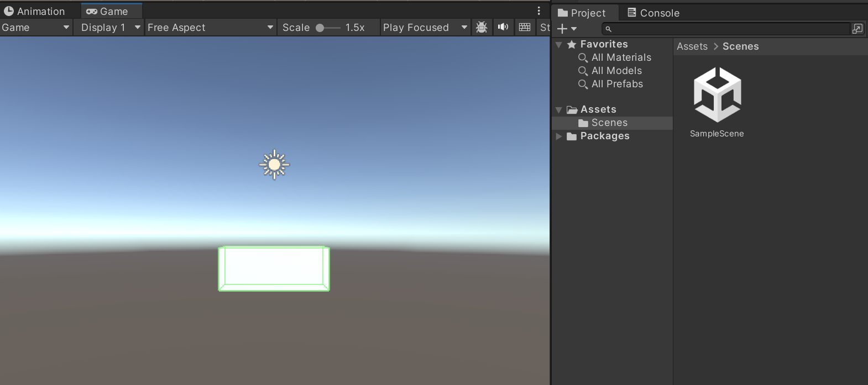Open the Free Aspect resolution dropdown
868x385 pixels.
pyautogui.click(x=211, y=28)
